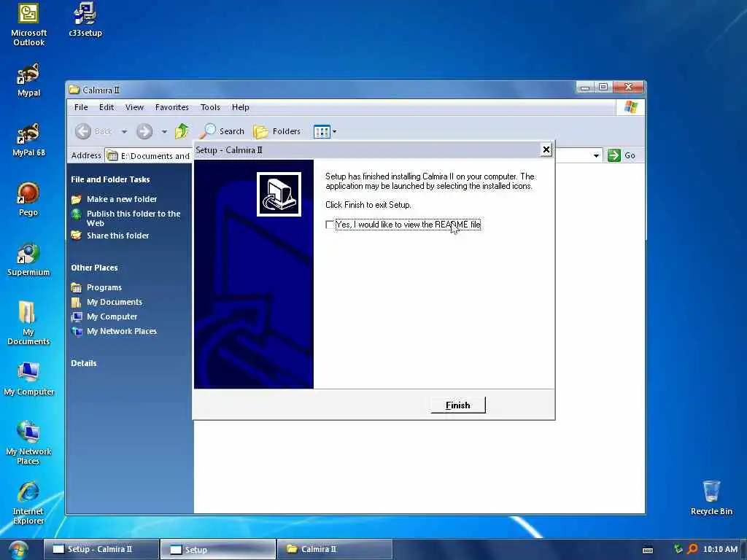
Task: Collapse the Other Places section header
Action: point(94,268)
